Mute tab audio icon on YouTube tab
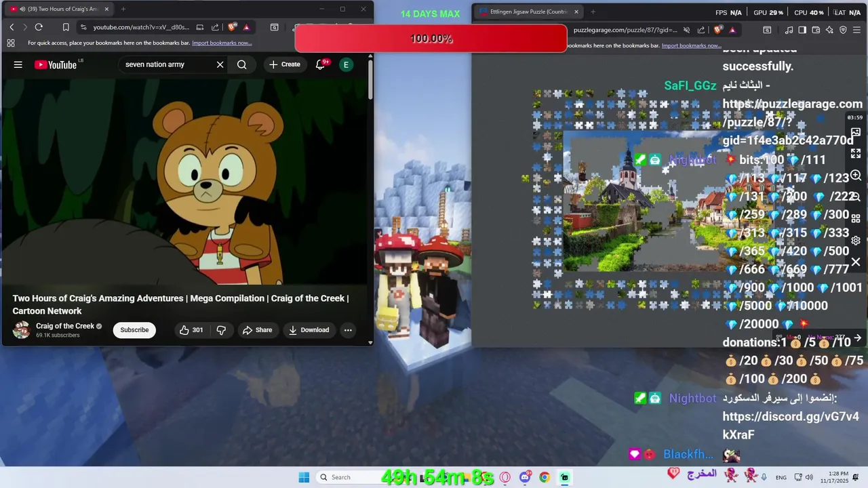 [22, 9]
